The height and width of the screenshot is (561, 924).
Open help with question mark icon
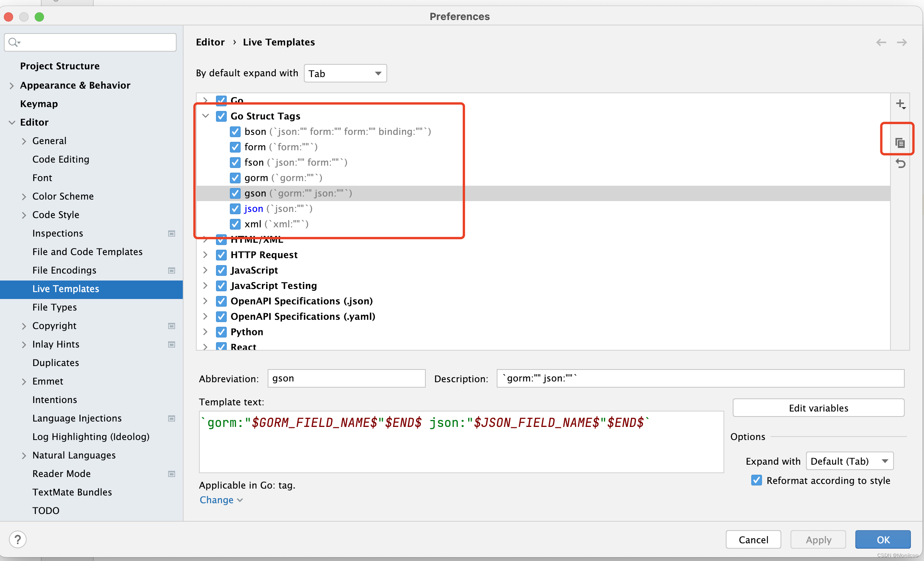[x=18, y=539]
